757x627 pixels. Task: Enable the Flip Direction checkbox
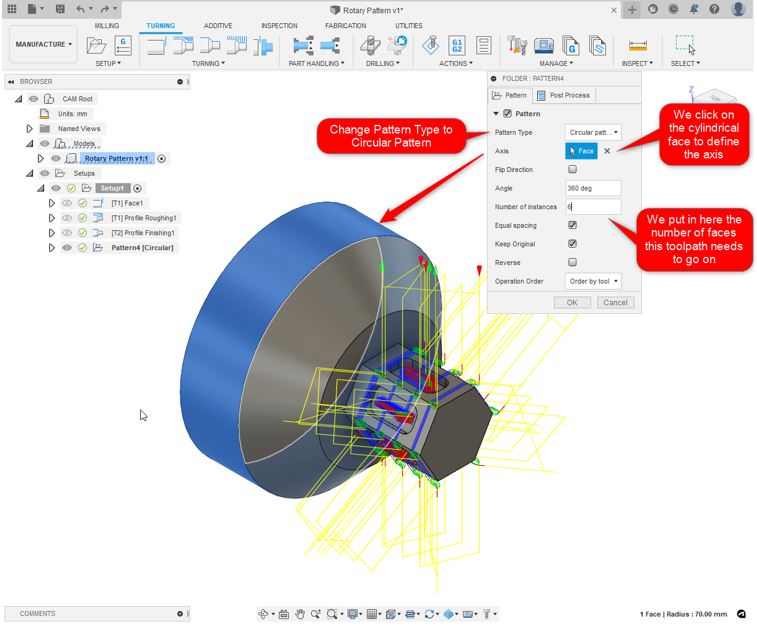[572, 169]
